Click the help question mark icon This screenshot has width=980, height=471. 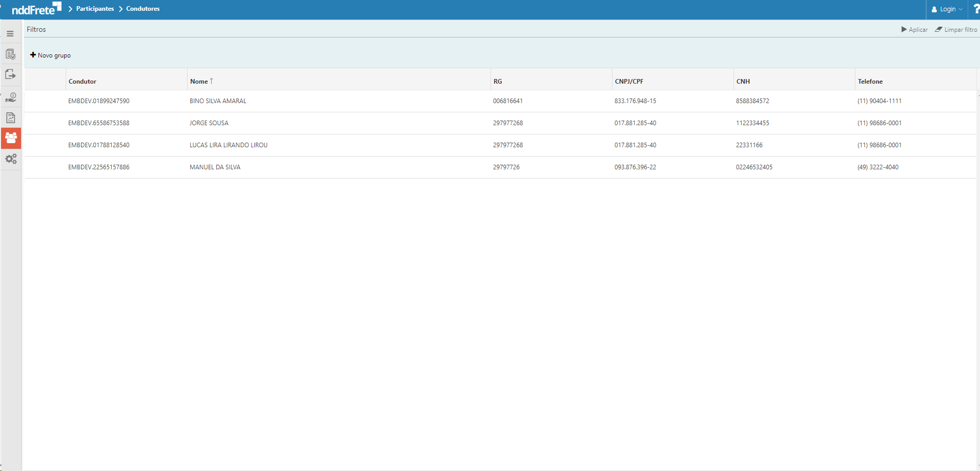[x=976, y=9]
